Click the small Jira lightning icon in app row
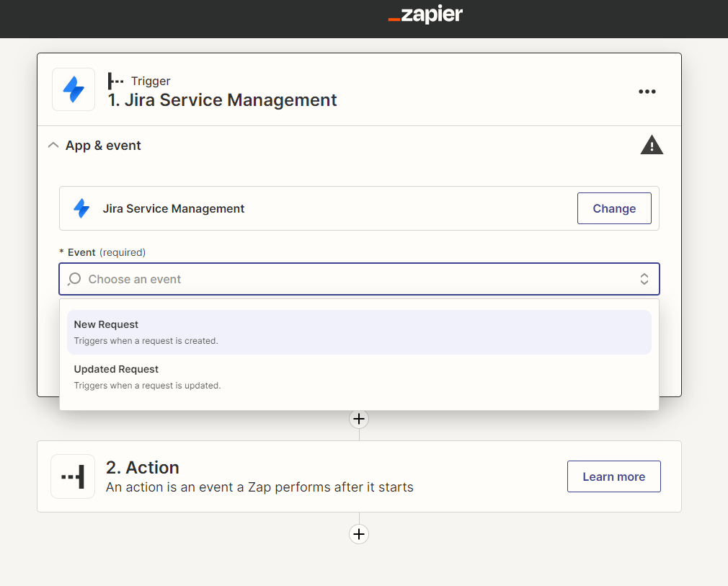 (81, 208)
